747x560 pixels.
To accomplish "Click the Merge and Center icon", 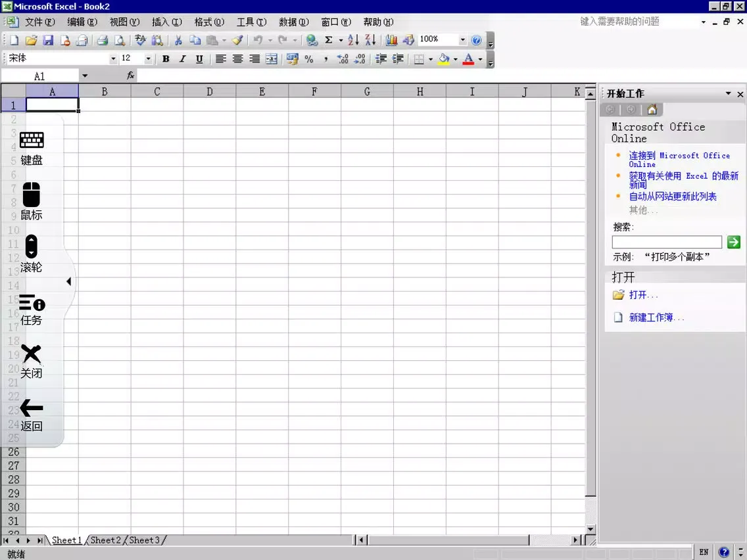I will pyautogui.click(x=272, y=59).
